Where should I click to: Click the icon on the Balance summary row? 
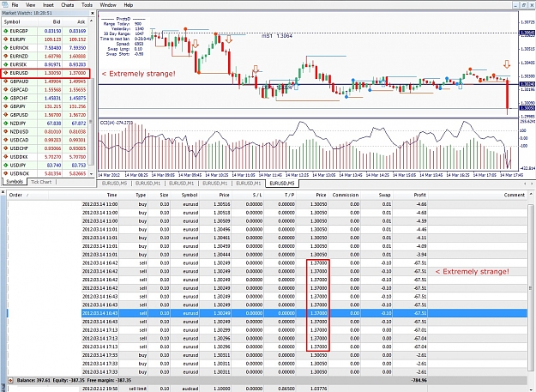click(x=10, y=380)
